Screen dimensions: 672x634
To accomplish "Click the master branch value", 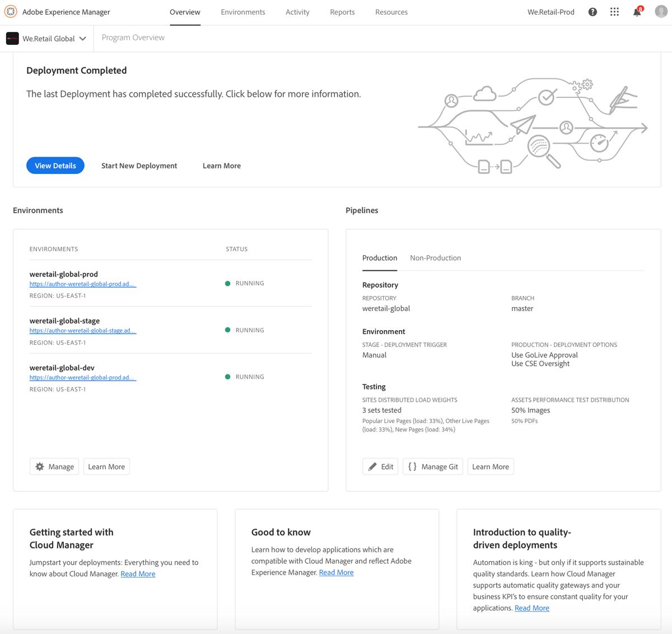I will click(x=522, y=308).
